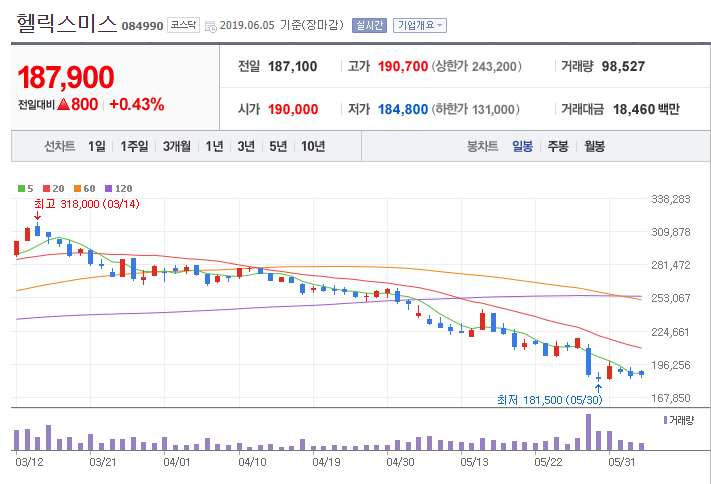Click the red 20-day moving average legend
711x484 pixels.
(54, 188)
